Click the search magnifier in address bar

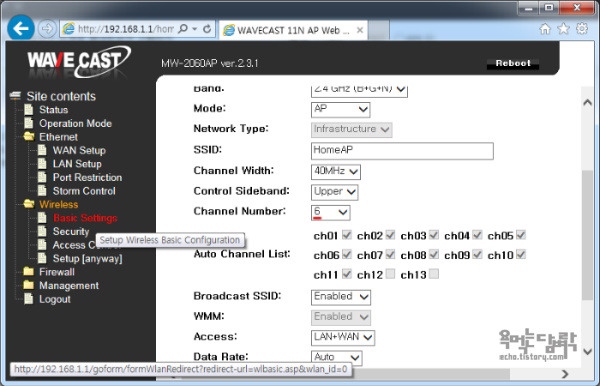point(183,29)
